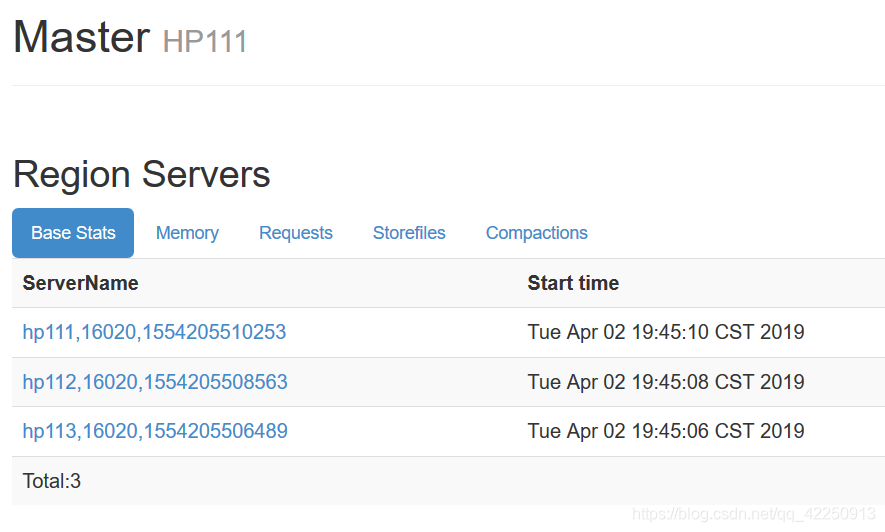This screenshot has width=885, height=532.
Task: Show the Storefiles tab
Action: (x=409, y=233)
